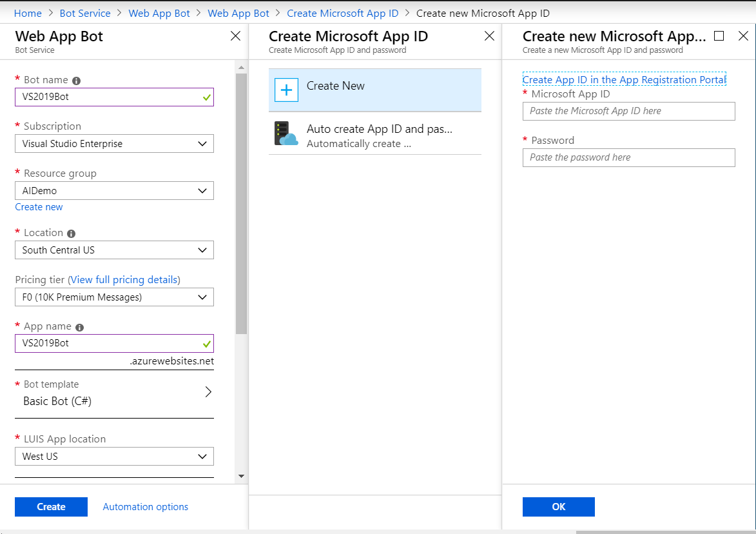Click the Create new resource group link
756x534 pixels.
coord(39,207)
